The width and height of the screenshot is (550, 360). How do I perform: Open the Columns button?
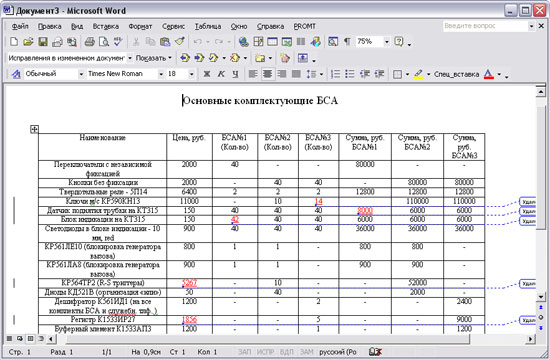point(301,42)
